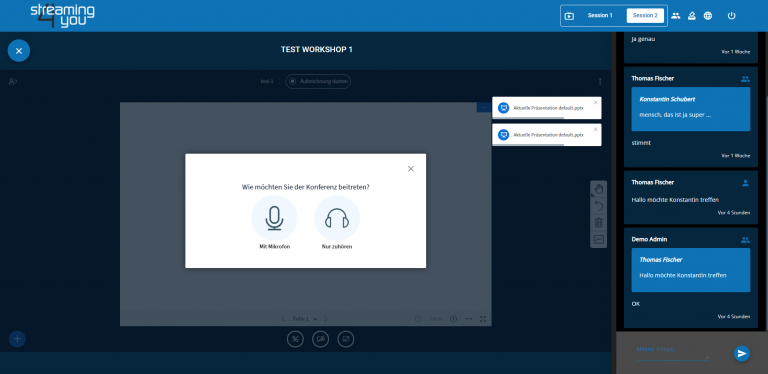Undo the last whiteboard annotation

coord(599,206)
